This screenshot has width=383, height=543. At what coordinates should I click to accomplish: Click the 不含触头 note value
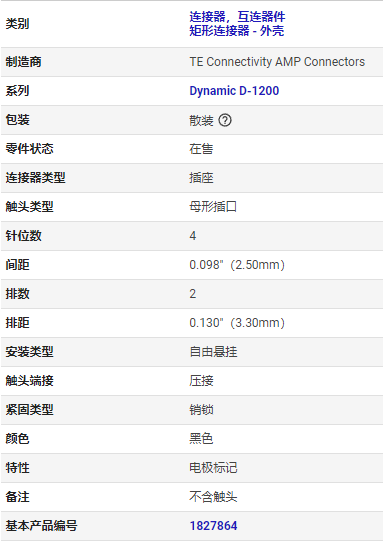click(213, 497)
